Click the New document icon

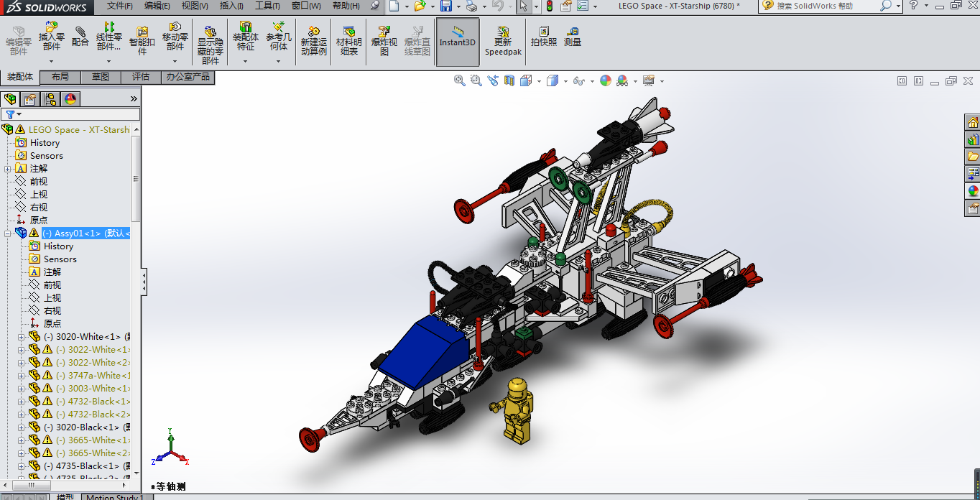[394, 6]
